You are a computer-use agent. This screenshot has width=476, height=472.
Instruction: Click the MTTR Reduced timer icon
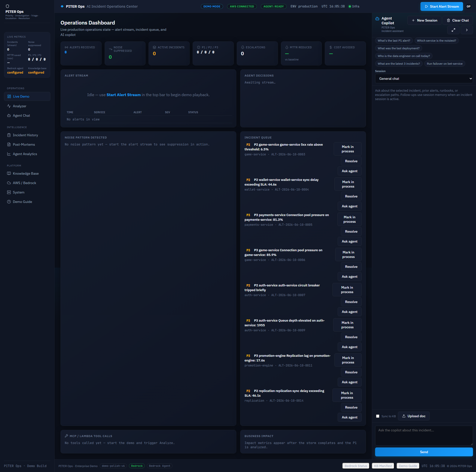click(287, 47)
